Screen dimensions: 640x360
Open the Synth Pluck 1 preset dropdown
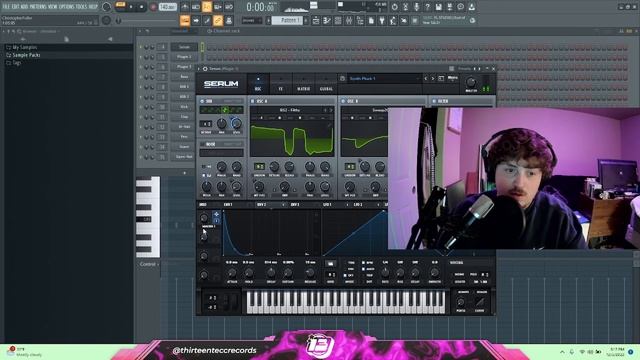tap(384, 78)
